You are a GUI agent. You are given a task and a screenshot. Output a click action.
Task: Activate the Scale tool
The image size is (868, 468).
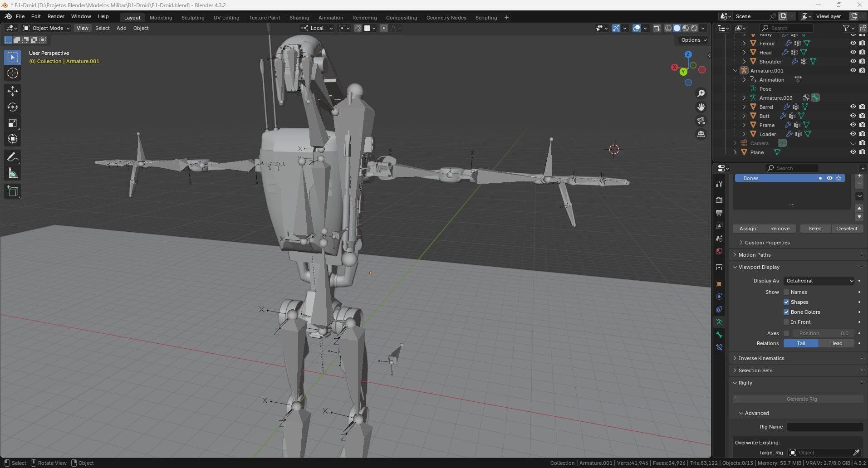pyautogui.click(x=13, y=123)
